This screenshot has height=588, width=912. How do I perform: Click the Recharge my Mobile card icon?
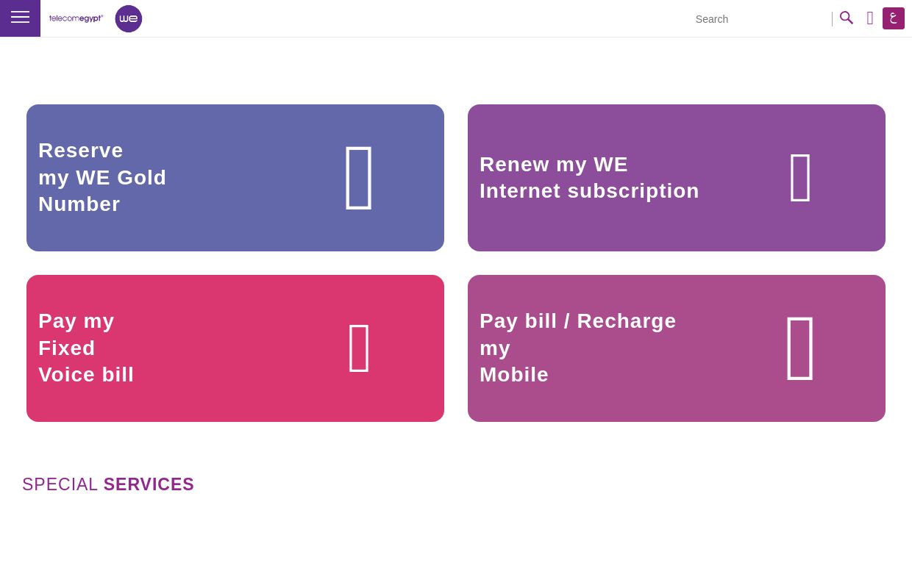click(x=800, y=348)
